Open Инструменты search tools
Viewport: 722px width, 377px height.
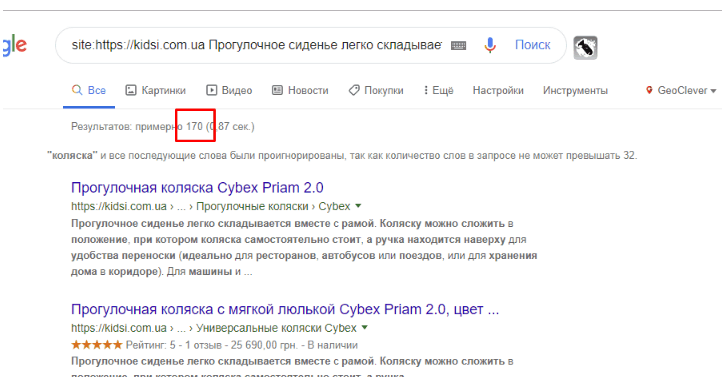point(575,90)
